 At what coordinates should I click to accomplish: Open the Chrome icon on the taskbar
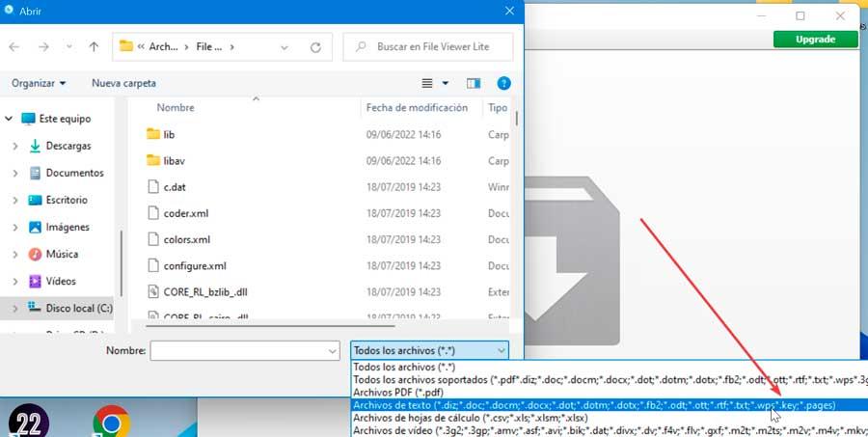point(112,423)
